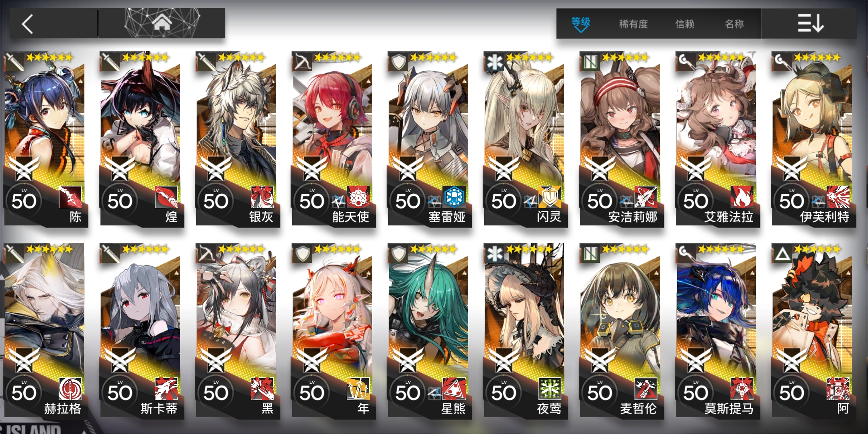Go back using the left arrow
Screen dimensions: 868x434
(x=27, y=24)
